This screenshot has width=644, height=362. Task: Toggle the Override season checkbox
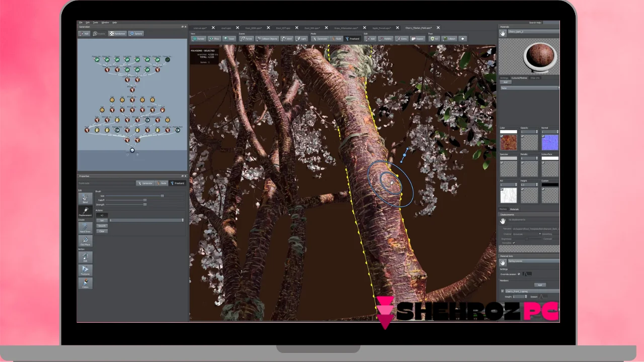click(x=519, y=274)
